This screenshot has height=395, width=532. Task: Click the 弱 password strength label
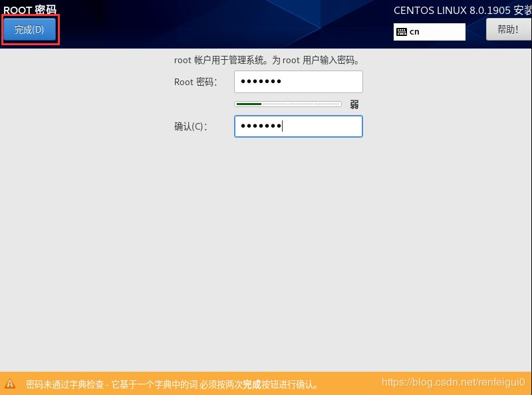[354, 104]
